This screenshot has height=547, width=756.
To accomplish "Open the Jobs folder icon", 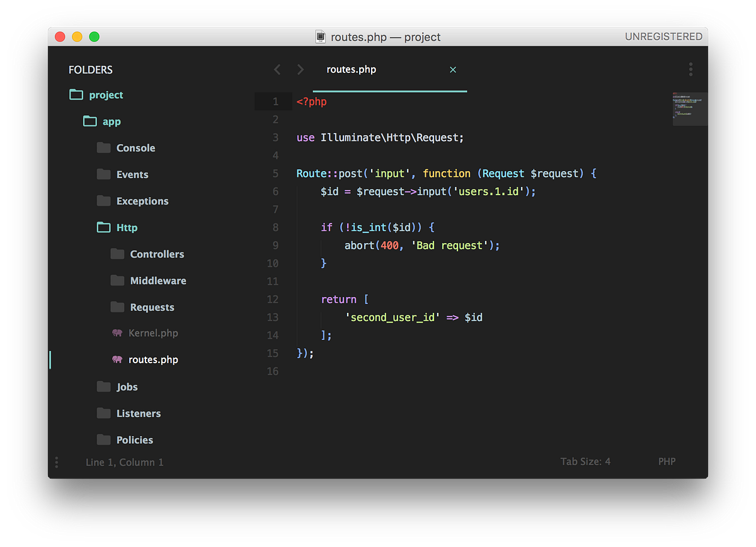I will pyautogui.click(x=104, y=386).
